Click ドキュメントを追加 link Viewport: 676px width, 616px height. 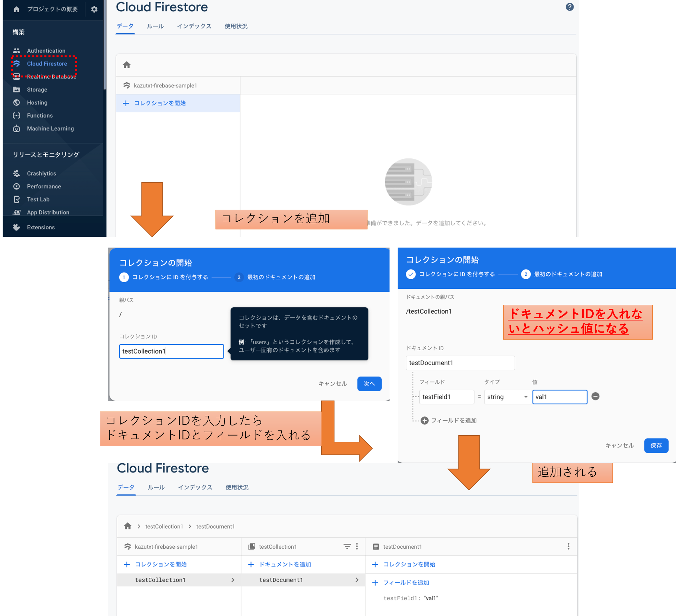[x=285, y=564]
